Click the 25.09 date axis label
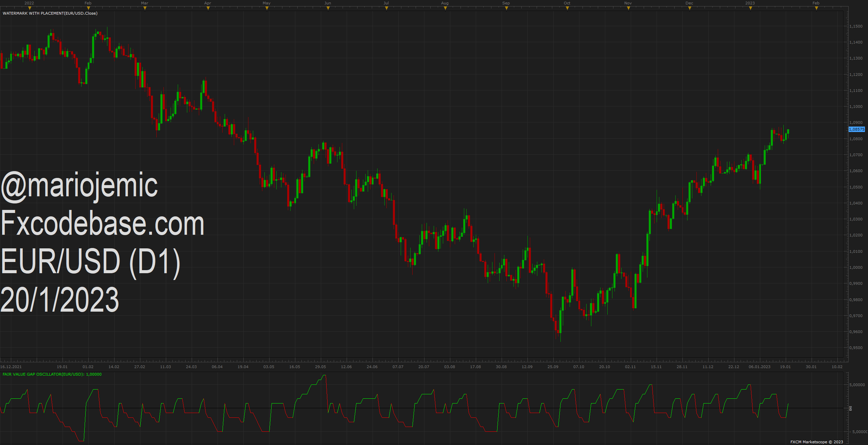 coord(553,367)
